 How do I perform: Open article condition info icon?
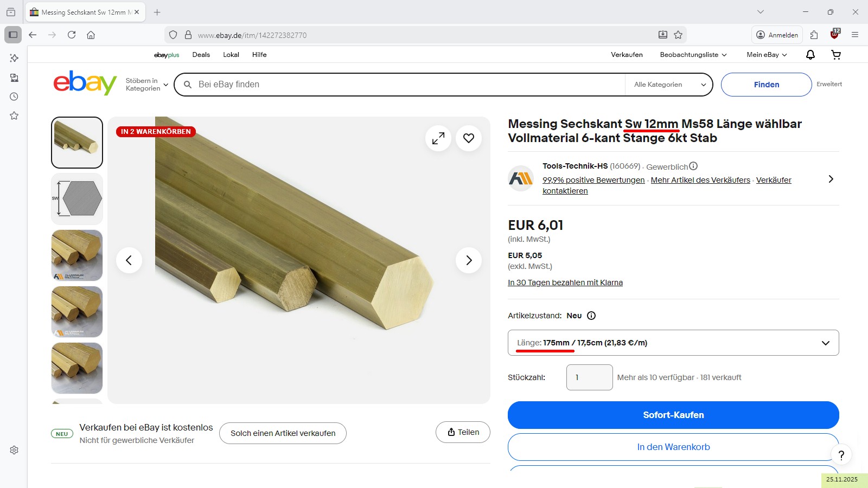pos(591,316)
